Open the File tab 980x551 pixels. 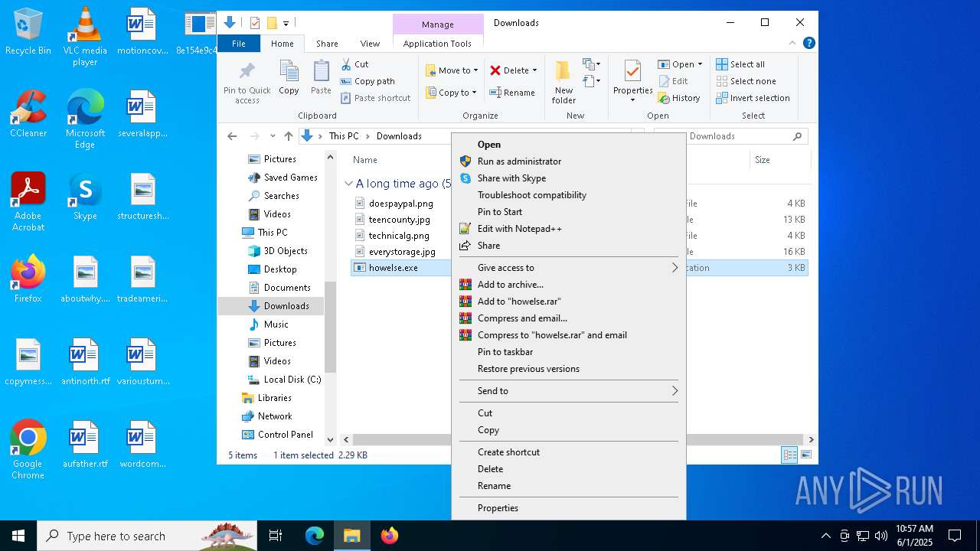[x=239, y=44]
